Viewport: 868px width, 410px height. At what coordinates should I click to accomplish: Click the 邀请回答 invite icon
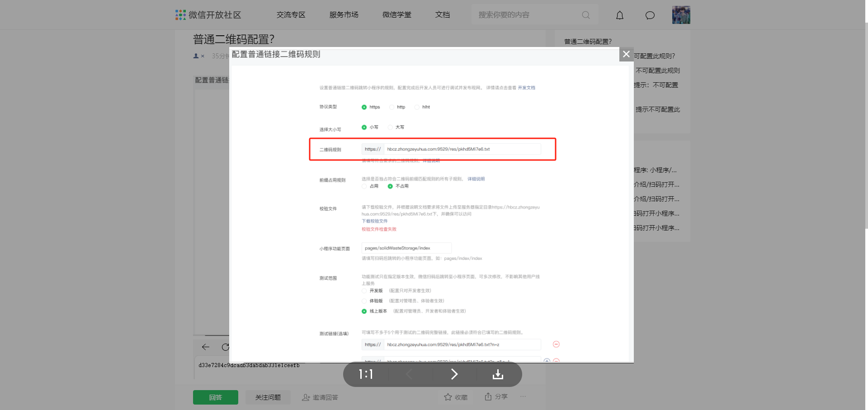tap(306, 397)
